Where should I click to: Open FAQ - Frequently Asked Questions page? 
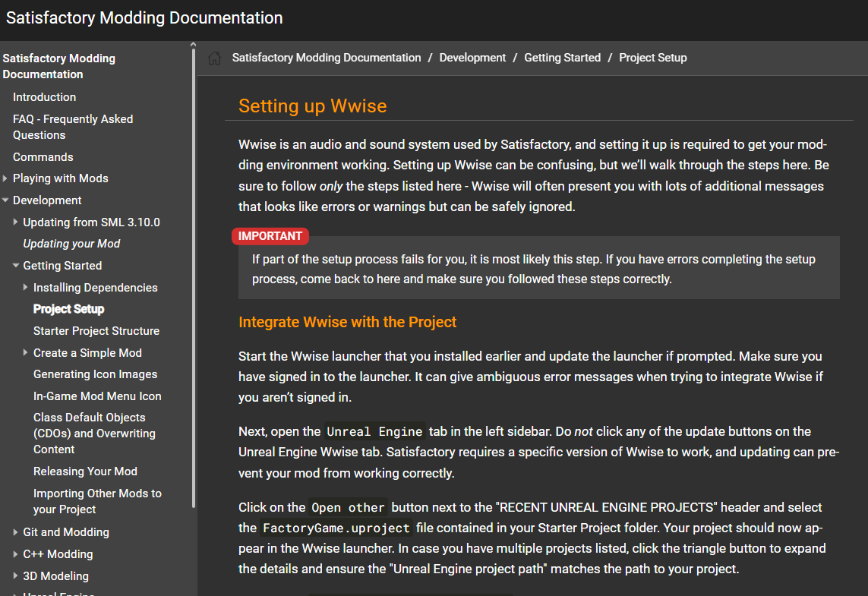72,127
